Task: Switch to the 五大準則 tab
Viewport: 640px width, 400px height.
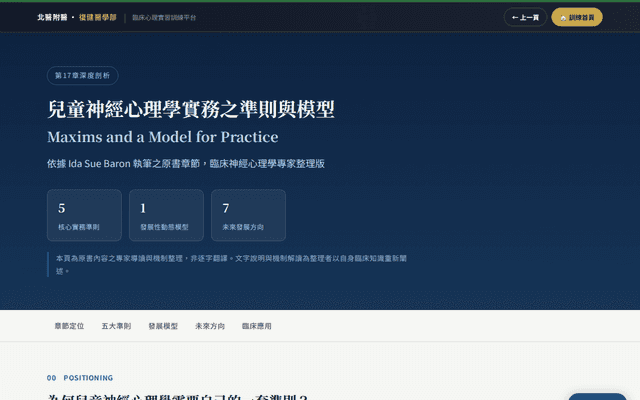Action: point(116,326)
